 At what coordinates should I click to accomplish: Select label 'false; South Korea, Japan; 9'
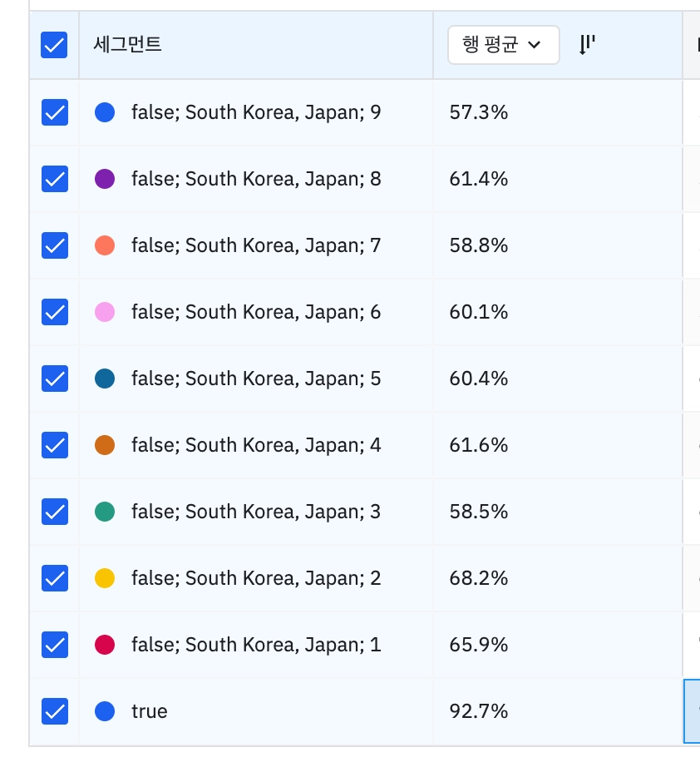tap(256, 112)
